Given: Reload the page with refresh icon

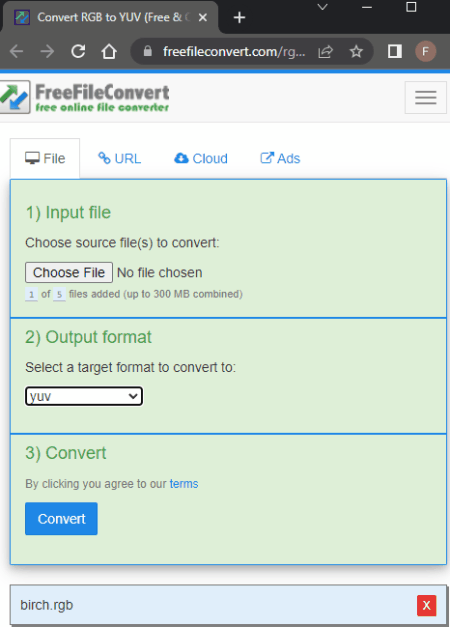Looking at the screenshot, I should [78, 51].
